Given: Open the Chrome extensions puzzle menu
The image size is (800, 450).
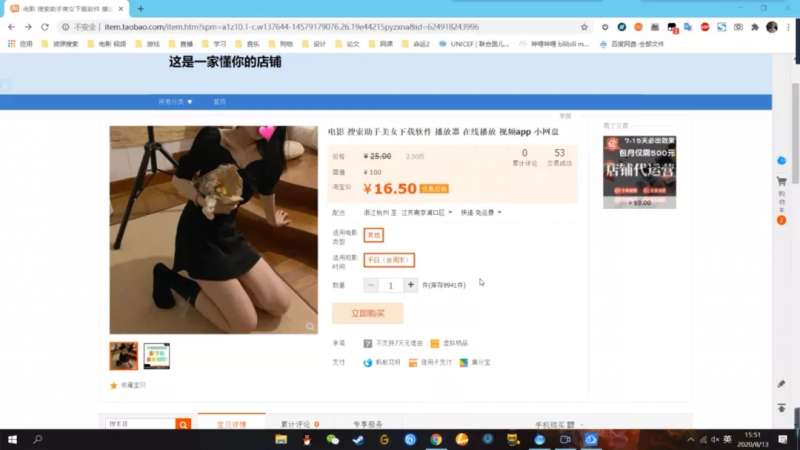Looking at the screenshot, I should [755, 27].
